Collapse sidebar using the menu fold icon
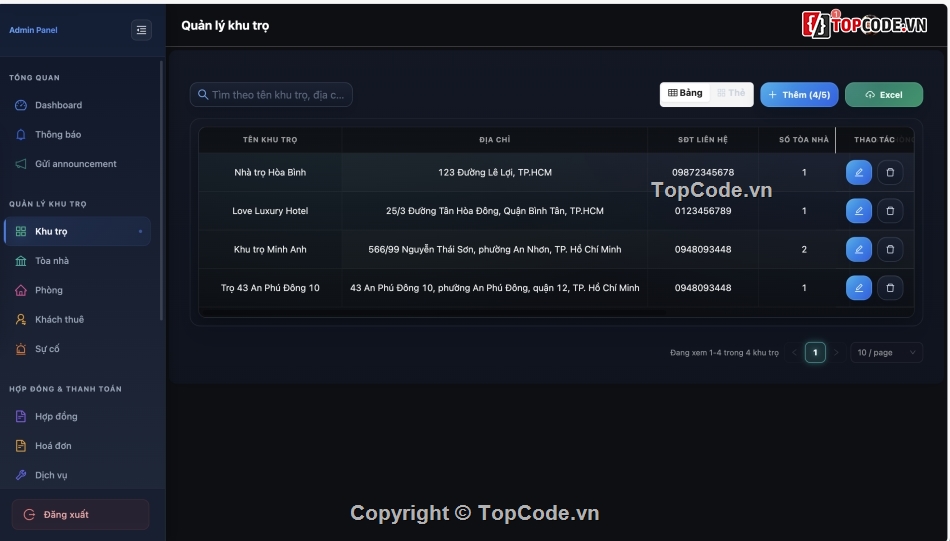This screenshot has height=541, width=950. tap(141, 30)
